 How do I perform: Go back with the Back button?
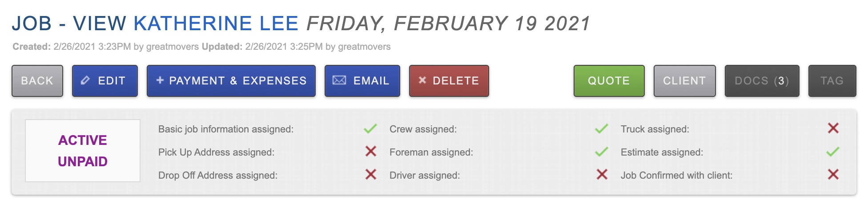(37, 81)
